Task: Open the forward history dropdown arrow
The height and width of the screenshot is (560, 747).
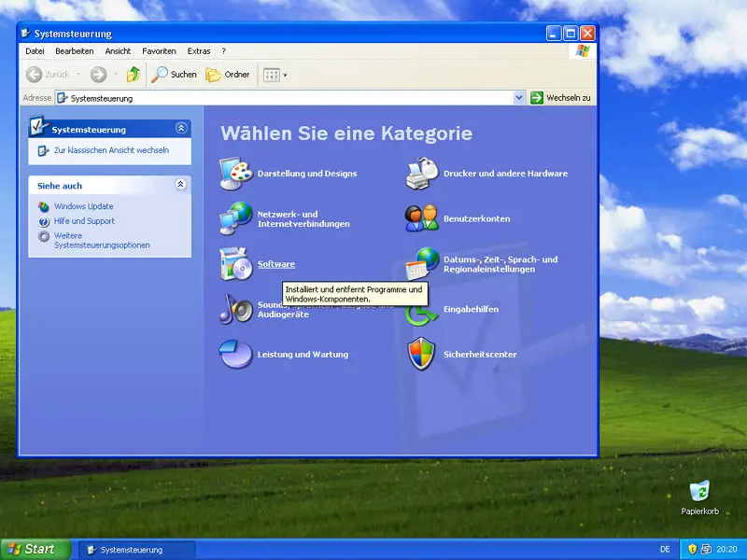Action: pos(115,75)
